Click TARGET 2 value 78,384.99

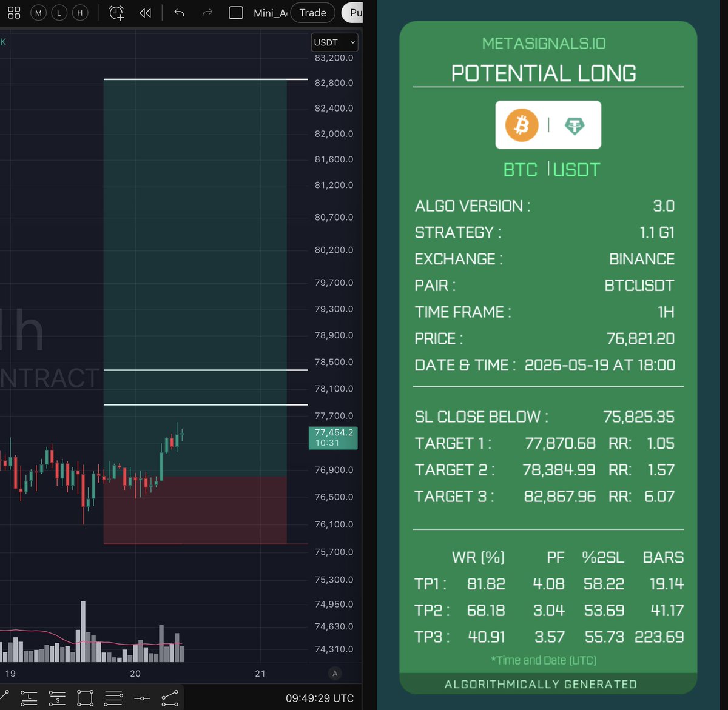559,470
